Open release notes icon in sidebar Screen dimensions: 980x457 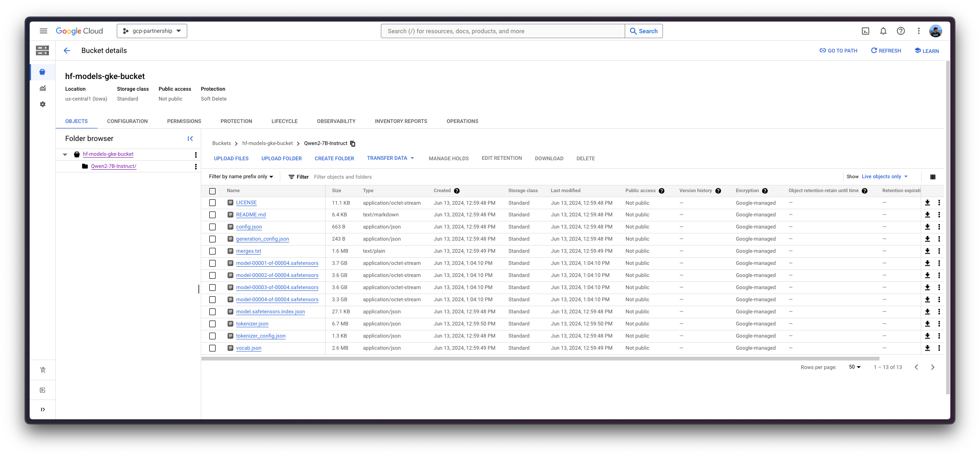[43, 390]
